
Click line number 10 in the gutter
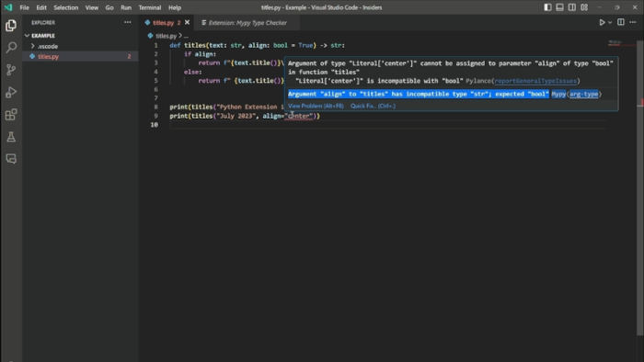(x=155, y=125)
